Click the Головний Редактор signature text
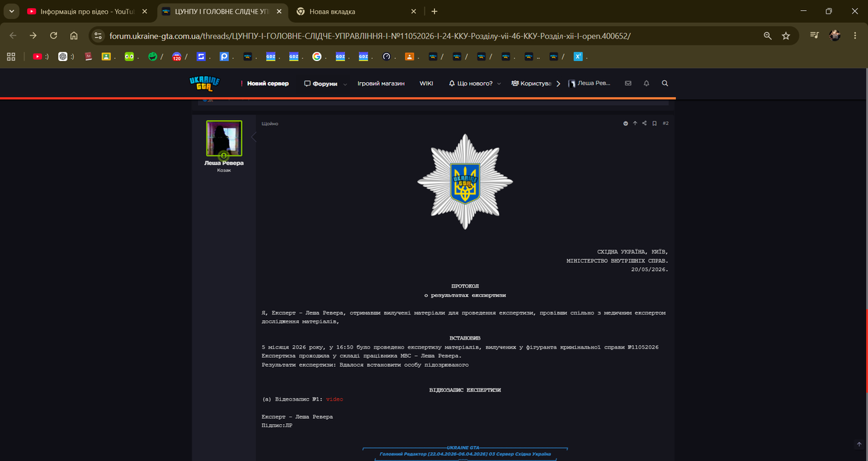 click(465, 454)
